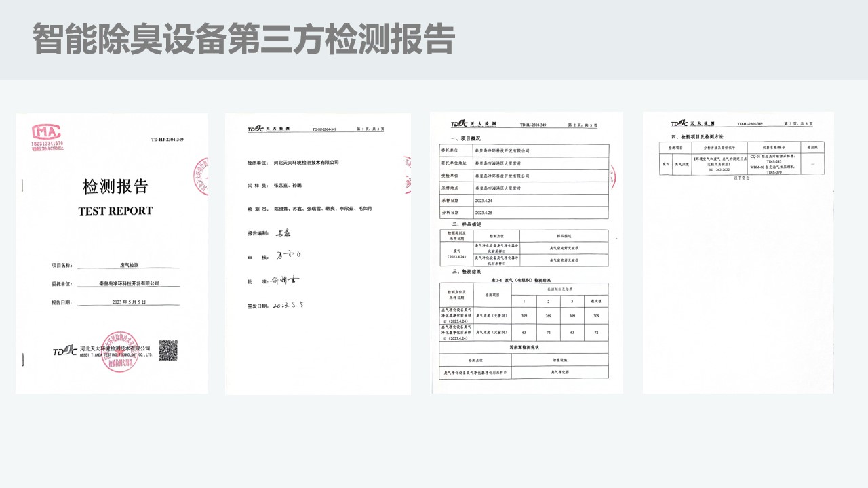
Task: Click handwritten issue date 2023.5.5
Action: [288, 306]
